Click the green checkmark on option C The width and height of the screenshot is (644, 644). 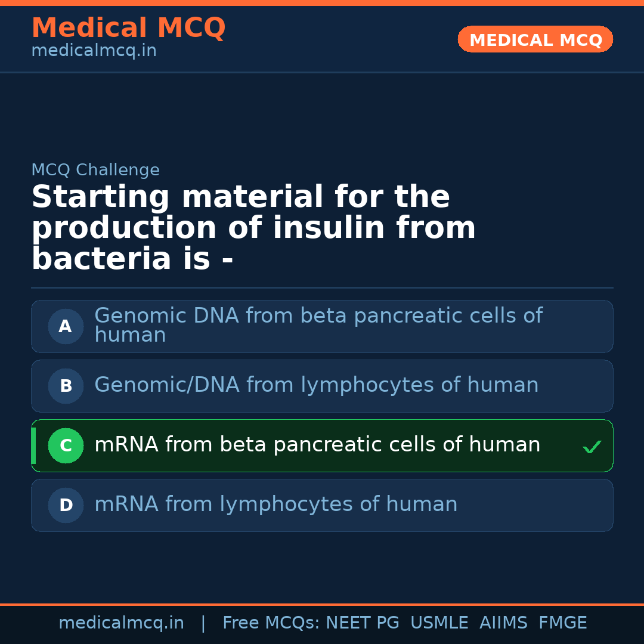[x=592, y=447]
